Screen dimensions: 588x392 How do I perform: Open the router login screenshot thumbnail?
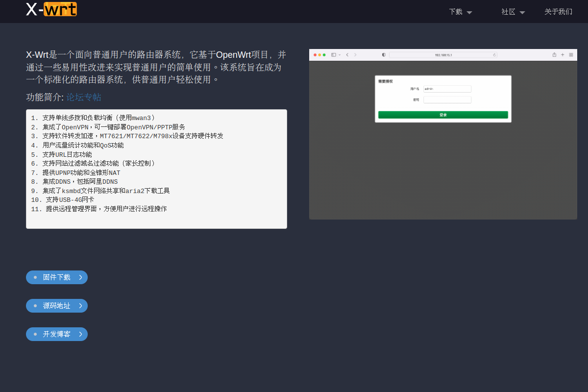tap(443, 134)
